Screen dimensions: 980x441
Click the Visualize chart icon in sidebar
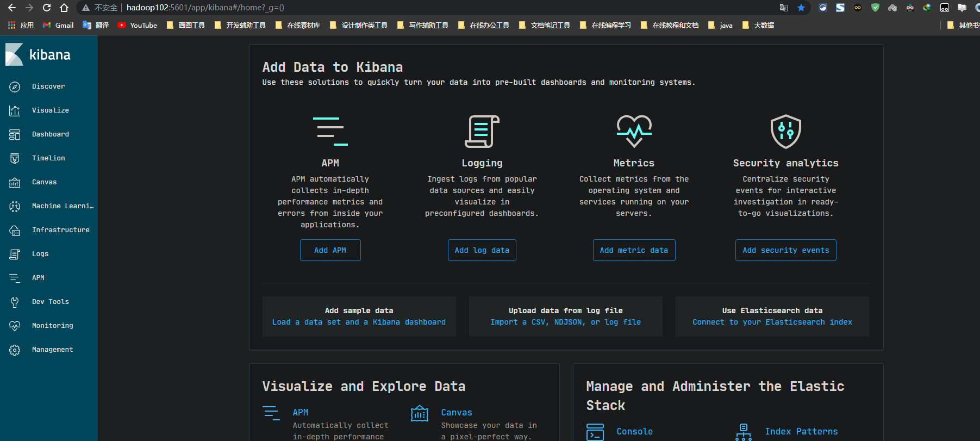(15, 110)
